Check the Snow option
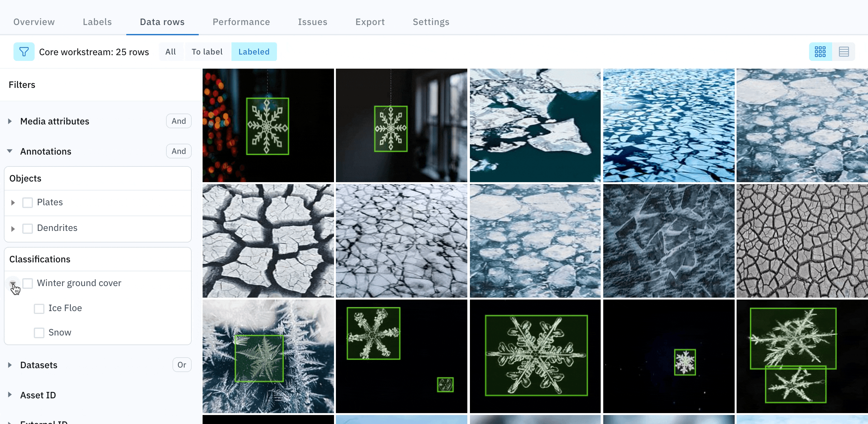This screenshot has width=868, height=424. point(39,333)
